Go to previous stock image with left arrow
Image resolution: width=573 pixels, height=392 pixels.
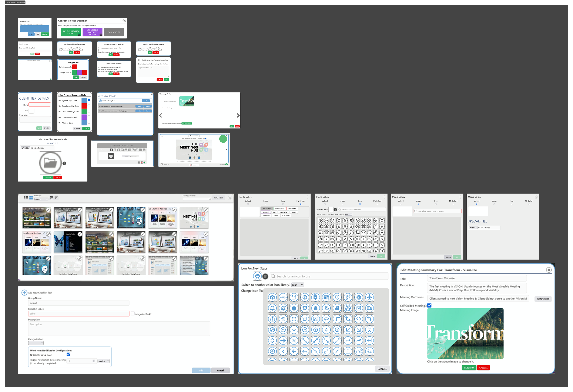(161, 115)
